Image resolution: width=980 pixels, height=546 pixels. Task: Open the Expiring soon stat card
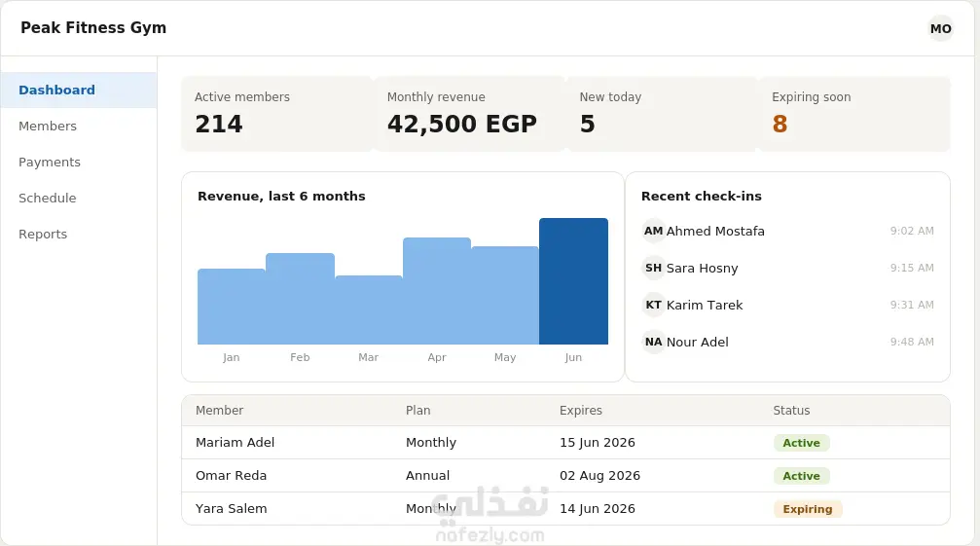click(854, 114)
